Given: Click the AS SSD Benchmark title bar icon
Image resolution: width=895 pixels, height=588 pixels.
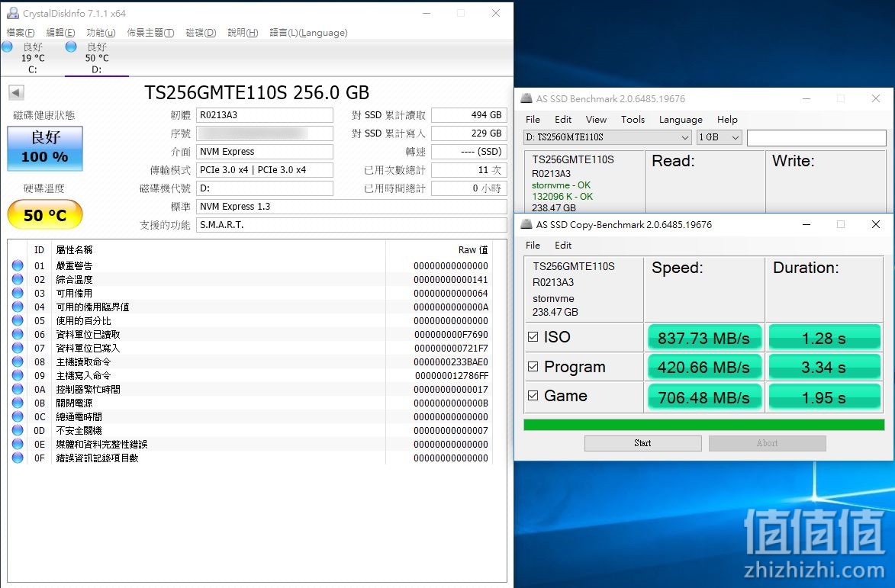Looking at the screenshot, I should pos(526,98).
